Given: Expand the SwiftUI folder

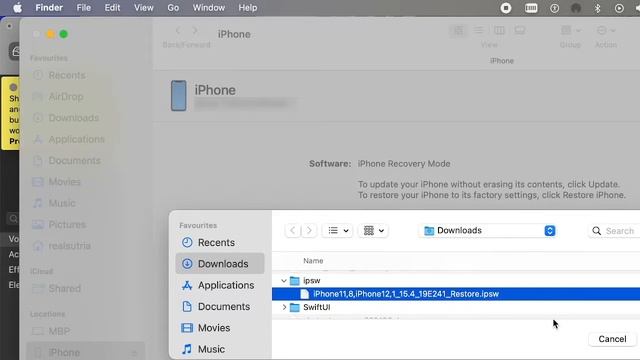Looking at the screenshot, I should coord(284,307).
